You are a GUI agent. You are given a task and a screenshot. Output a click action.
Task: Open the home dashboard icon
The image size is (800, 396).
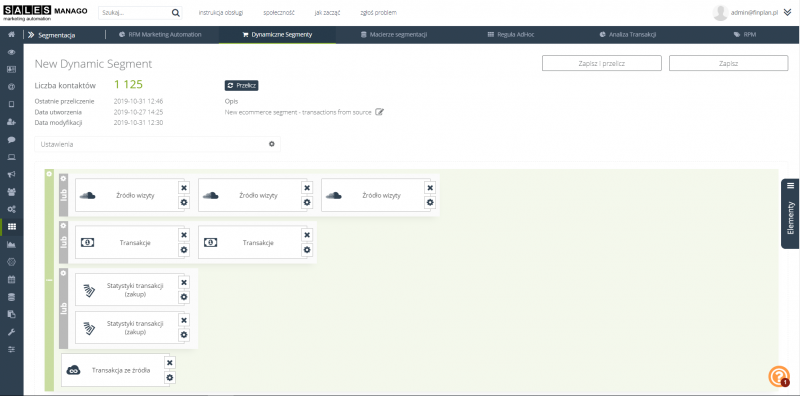pyautogui.click(x=11, y=35)
